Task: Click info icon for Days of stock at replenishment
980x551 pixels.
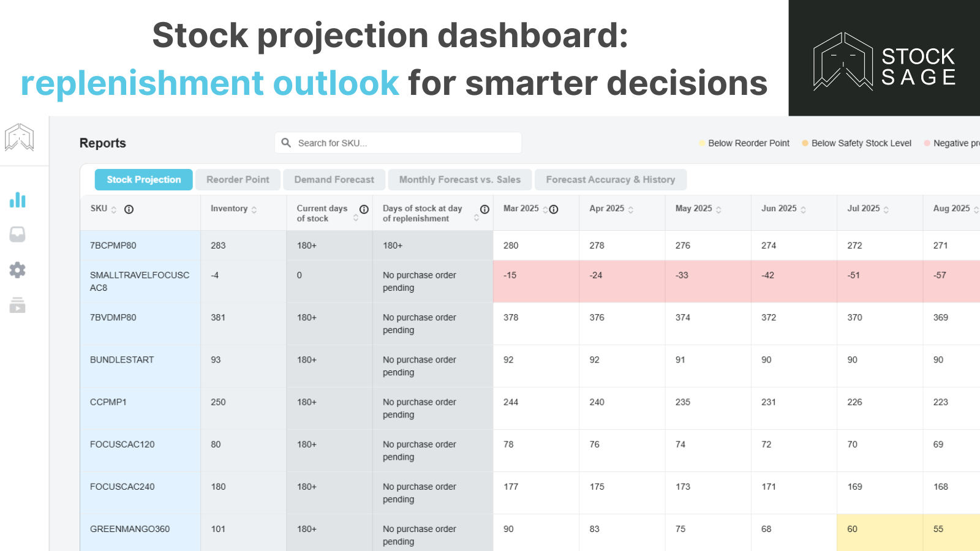Action: pos(484,209)
